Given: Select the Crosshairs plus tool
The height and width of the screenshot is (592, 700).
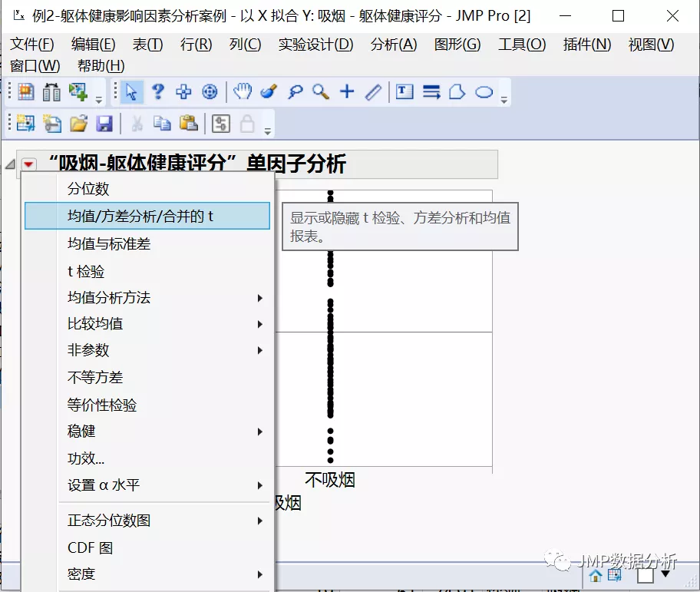Looking at the screenshot, I should point(347,91).
